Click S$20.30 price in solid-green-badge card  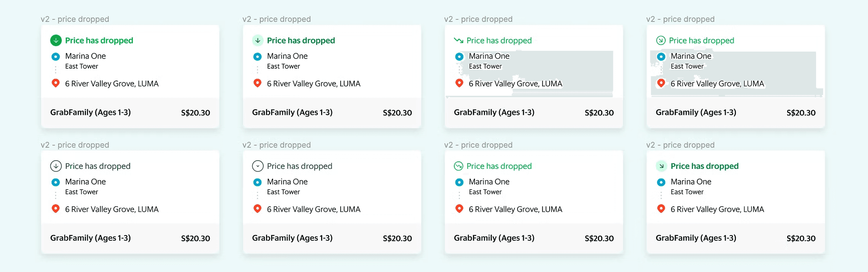coord(195,113)
